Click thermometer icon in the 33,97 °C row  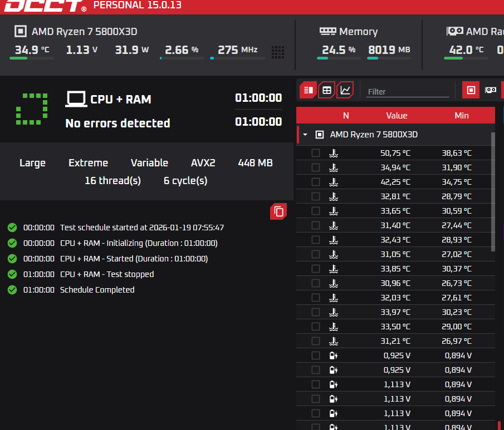click(x=334, y=312)
